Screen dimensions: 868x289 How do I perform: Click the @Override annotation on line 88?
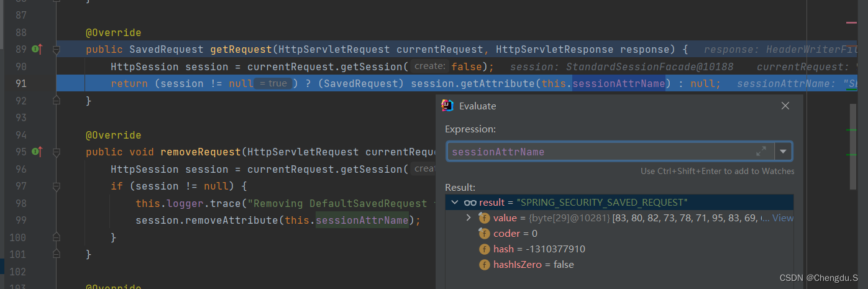pyautogui.click(x=114, y=32)
